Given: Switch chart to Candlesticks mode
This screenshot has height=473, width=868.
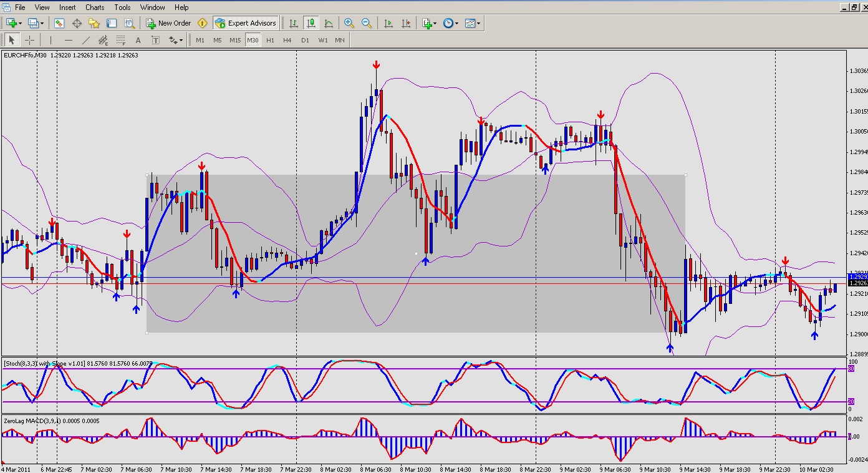Looking at the screenshot, I should tap(311, 23).
